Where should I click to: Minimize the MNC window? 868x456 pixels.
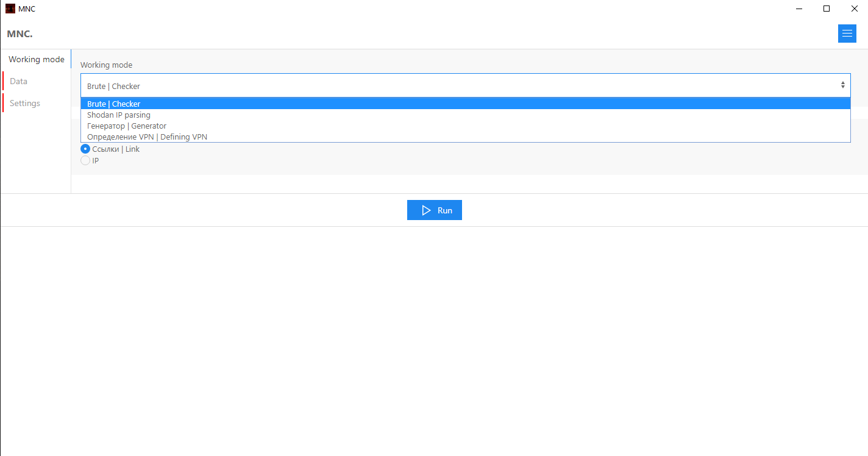tap(799, 9)
